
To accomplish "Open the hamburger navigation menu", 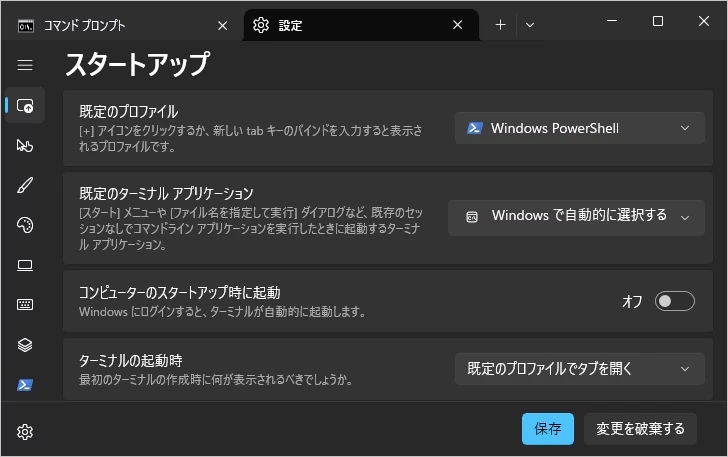I will 25,65.
